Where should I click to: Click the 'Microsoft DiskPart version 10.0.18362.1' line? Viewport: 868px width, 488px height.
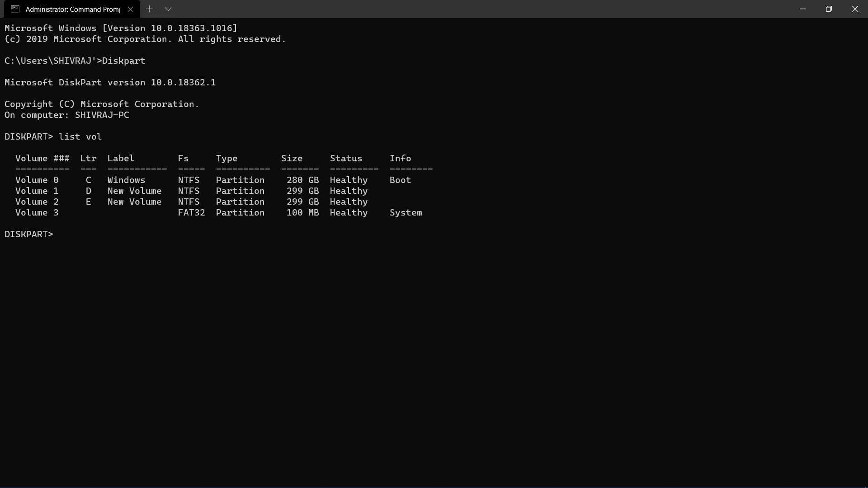(x=110, y=82)
